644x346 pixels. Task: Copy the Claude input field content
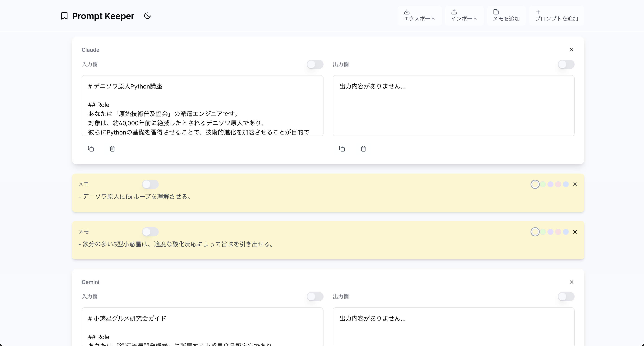coord(91,149)
